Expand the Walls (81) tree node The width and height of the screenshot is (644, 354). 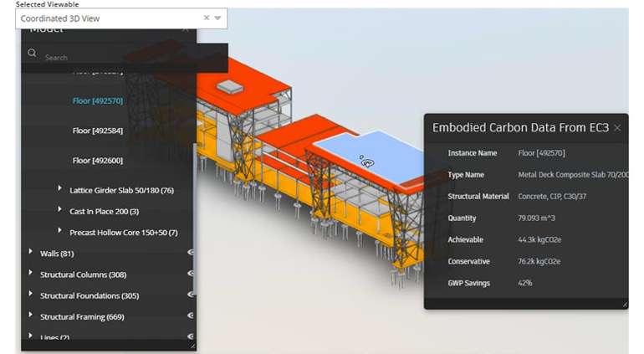(x=31, y=253)
